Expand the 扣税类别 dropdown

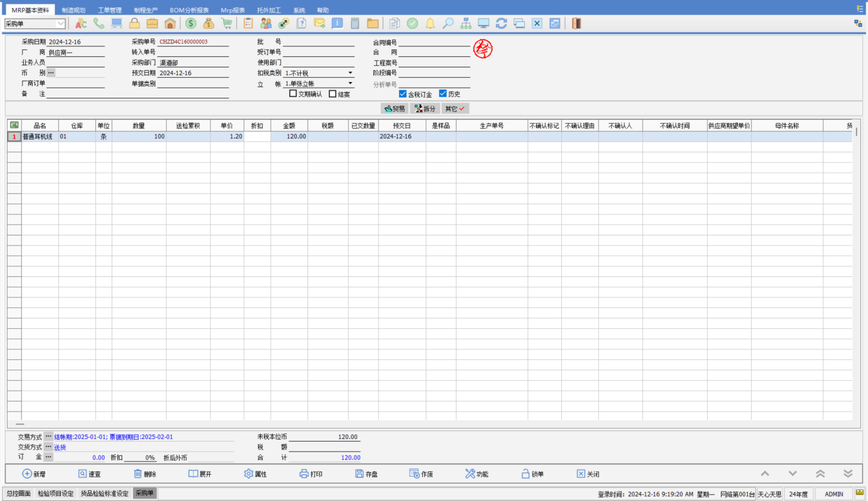350,73
